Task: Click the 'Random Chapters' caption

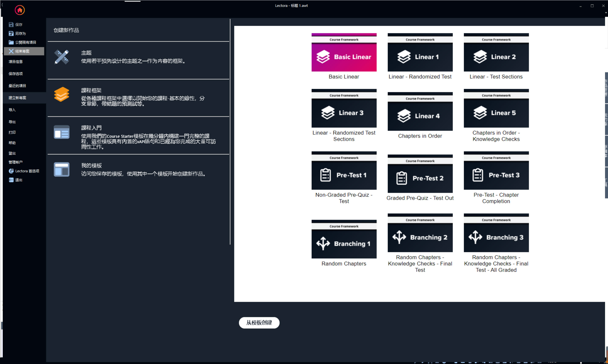Action: 344,264
